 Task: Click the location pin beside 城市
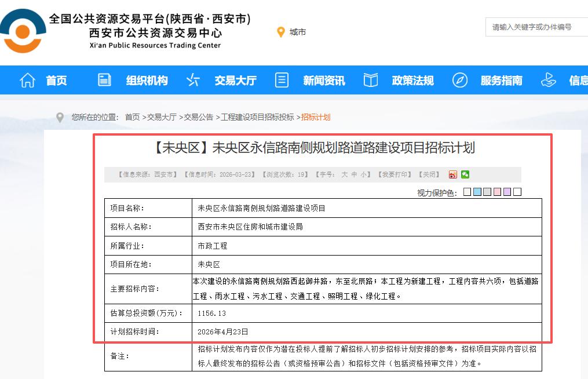[x=282, y=32]
